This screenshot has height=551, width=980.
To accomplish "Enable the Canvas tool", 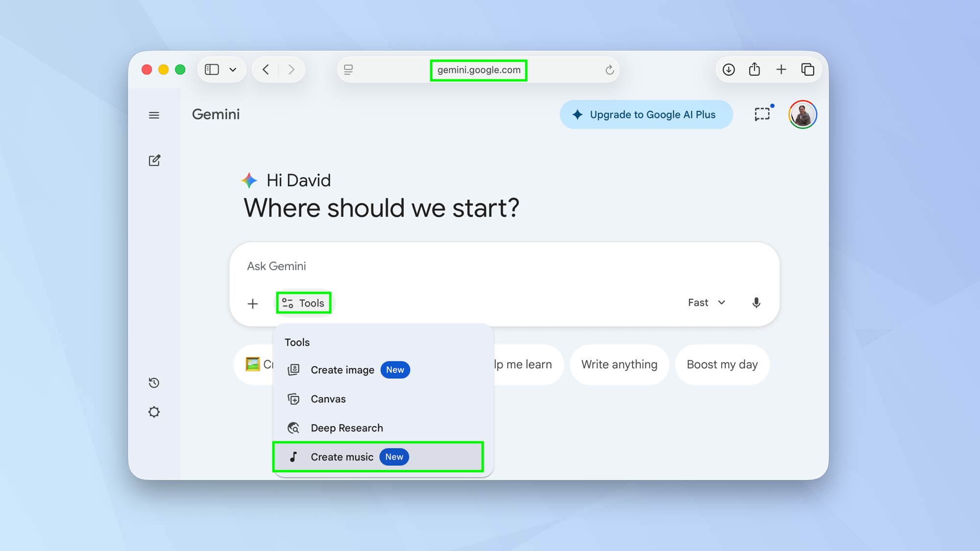I will [x=328, y=399].
